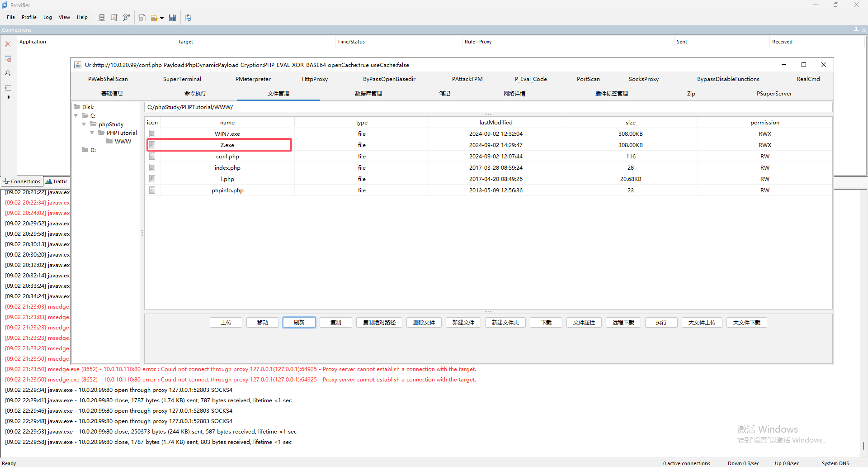Screen dimensions: 868x467
Task: Click the Z.exe date 2024-09-02 14:29:47
Action: [x=496, y=145]
